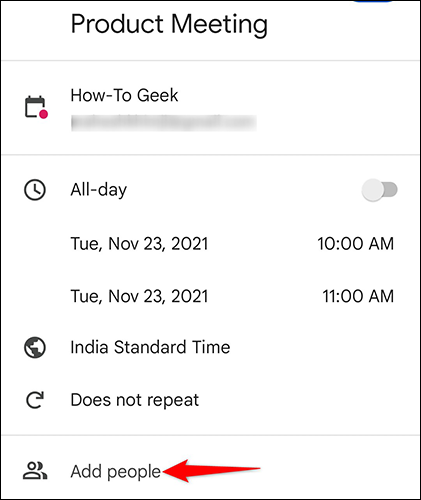Select India Standard Time zone option
Image resolution: width=421 pixels, height=500 pixels.
click(150, 347)
